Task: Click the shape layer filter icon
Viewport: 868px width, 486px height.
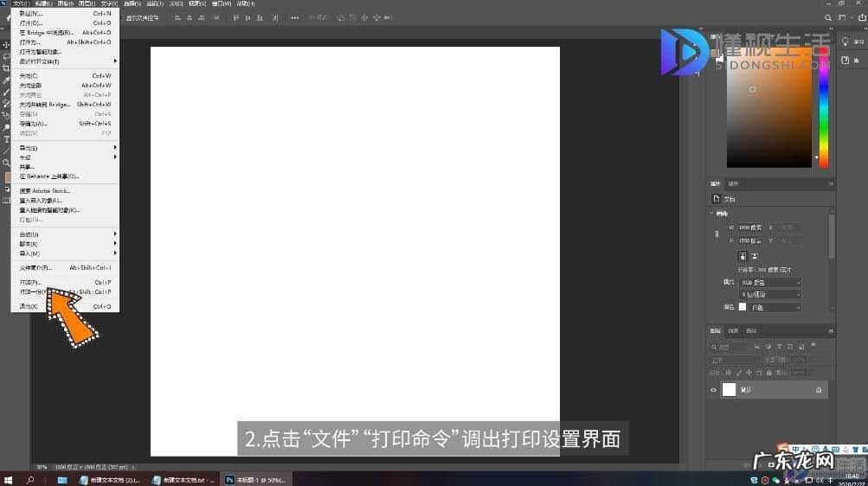Action: click(790, 348)
